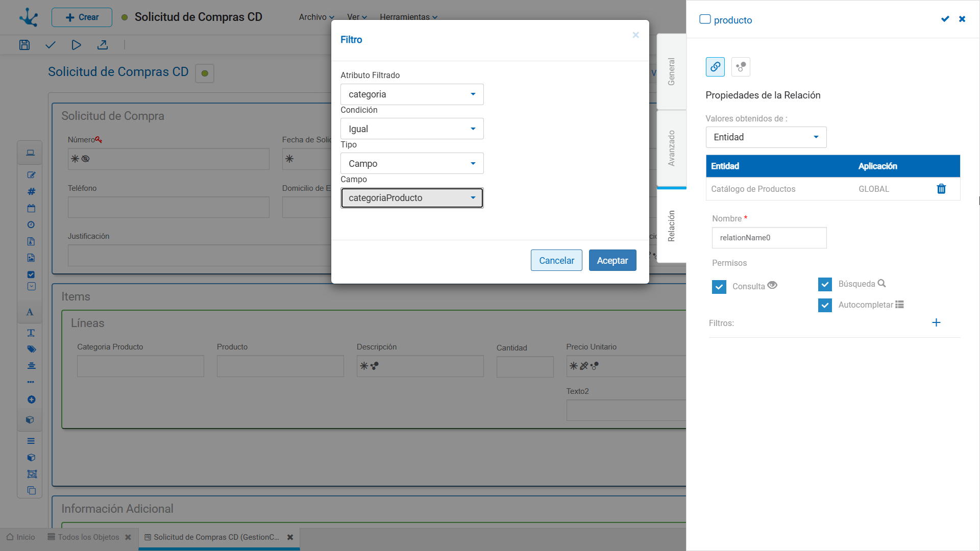Click the export/publish toolbar icon
Screen dimensions: 980x551
click(103, 45)
